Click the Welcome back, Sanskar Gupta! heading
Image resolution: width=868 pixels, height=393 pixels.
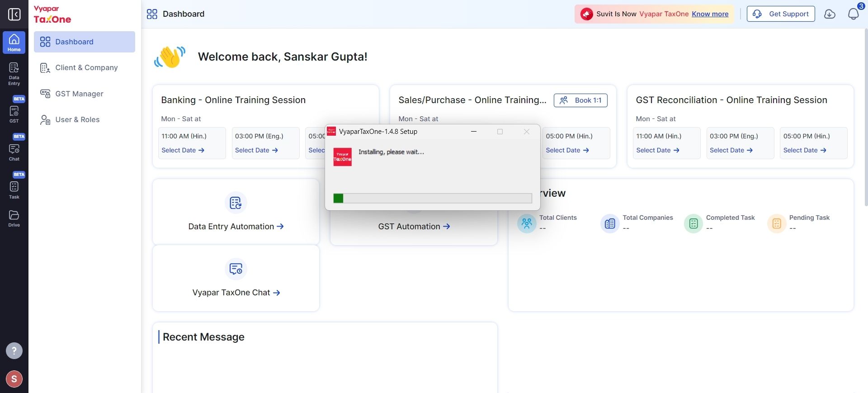pos(283,57)
